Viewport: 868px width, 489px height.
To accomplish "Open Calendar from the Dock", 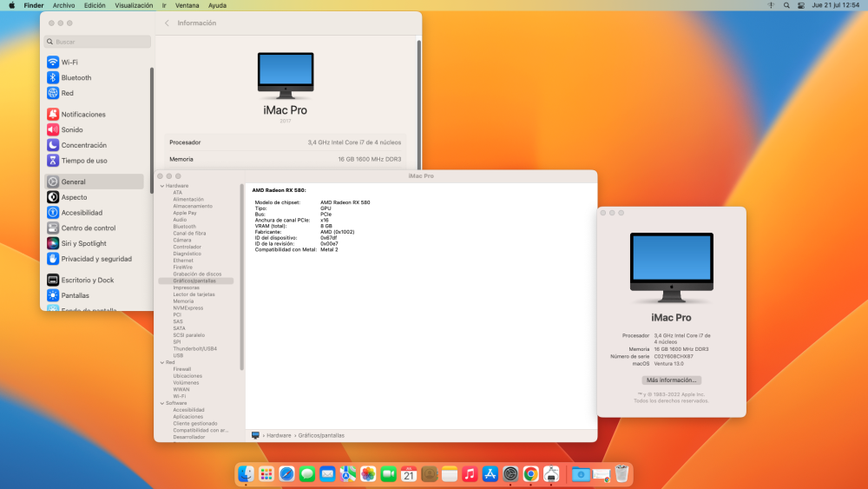I will click(x=409, y=474).
